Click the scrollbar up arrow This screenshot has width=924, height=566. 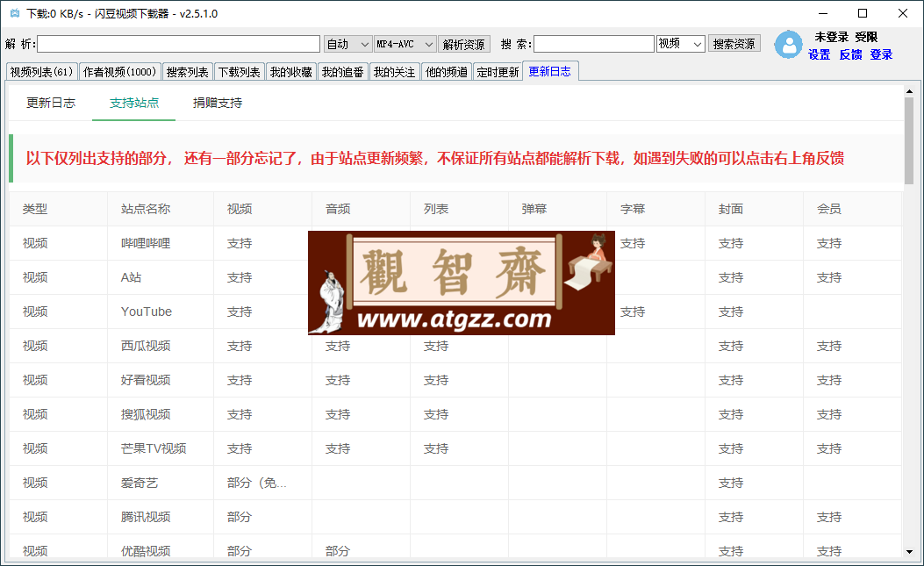[x=909, y=91]
